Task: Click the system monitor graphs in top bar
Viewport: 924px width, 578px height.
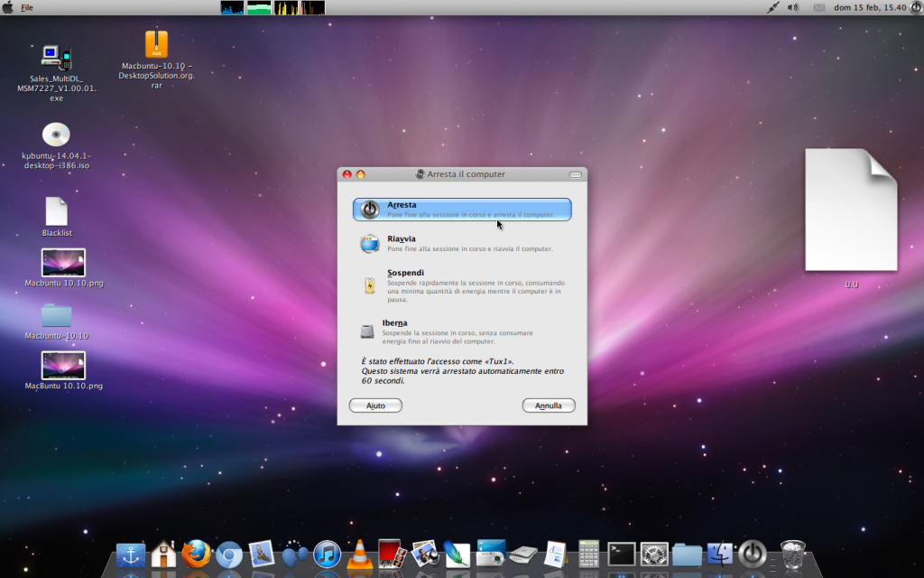Action: (273, 8)
